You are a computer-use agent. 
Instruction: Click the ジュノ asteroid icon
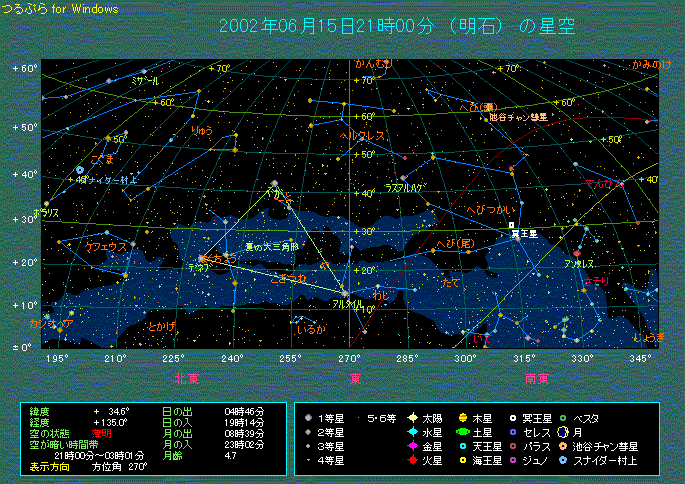point(513,460)
